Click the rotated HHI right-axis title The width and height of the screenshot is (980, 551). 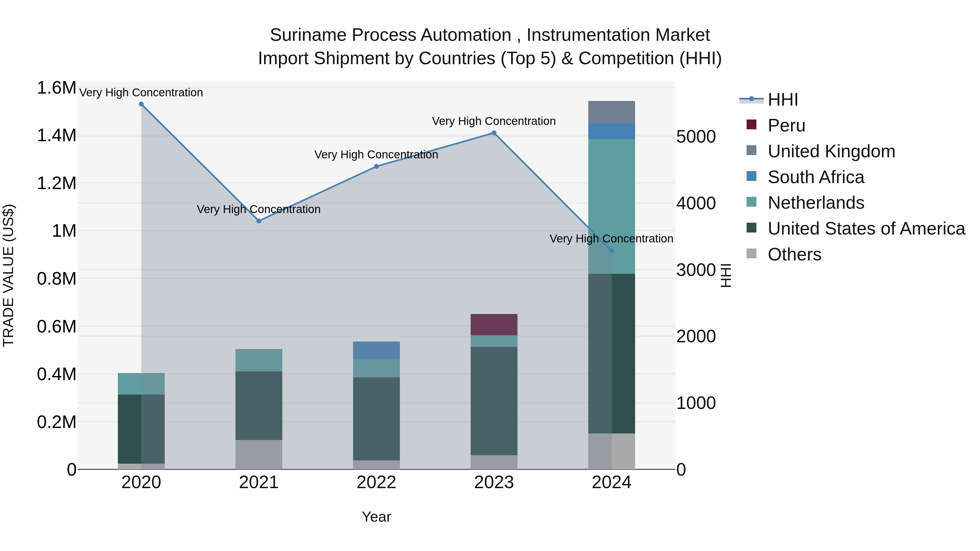pos(726,275)
